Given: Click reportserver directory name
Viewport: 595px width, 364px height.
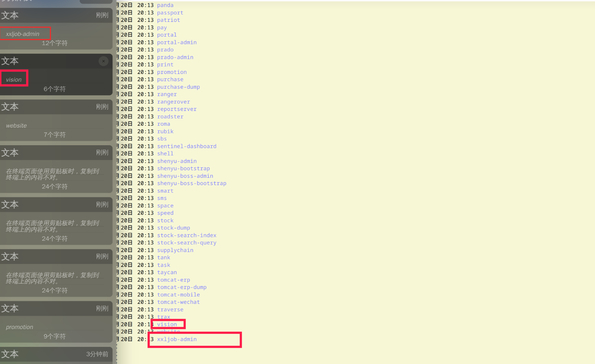Looking at the screenshot, I should pos(177,109).
